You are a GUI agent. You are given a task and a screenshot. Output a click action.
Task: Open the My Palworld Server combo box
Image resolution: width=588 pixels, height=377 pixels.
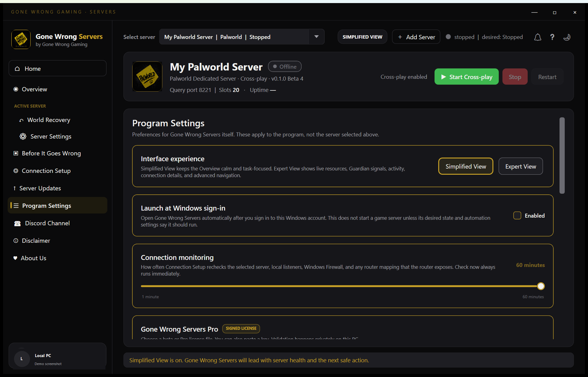tap(242, 37)
